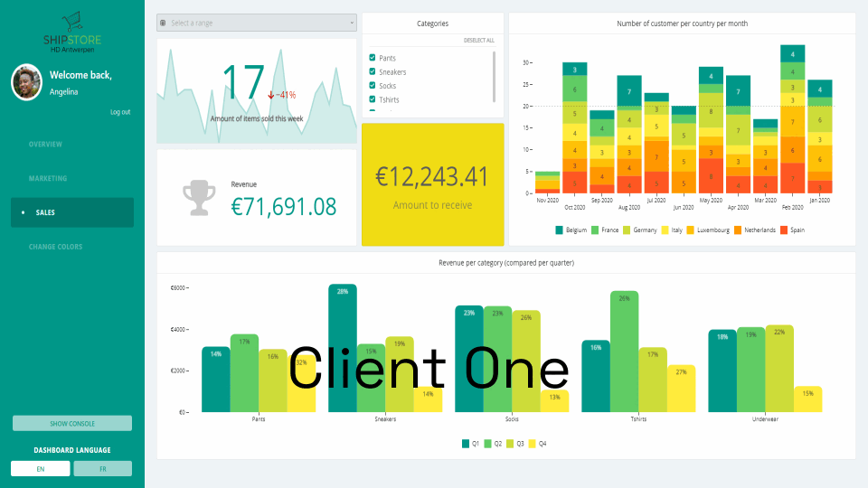Open the Overview page in the sidebar
Screen dimensions: 868x488
coord(45,145)
